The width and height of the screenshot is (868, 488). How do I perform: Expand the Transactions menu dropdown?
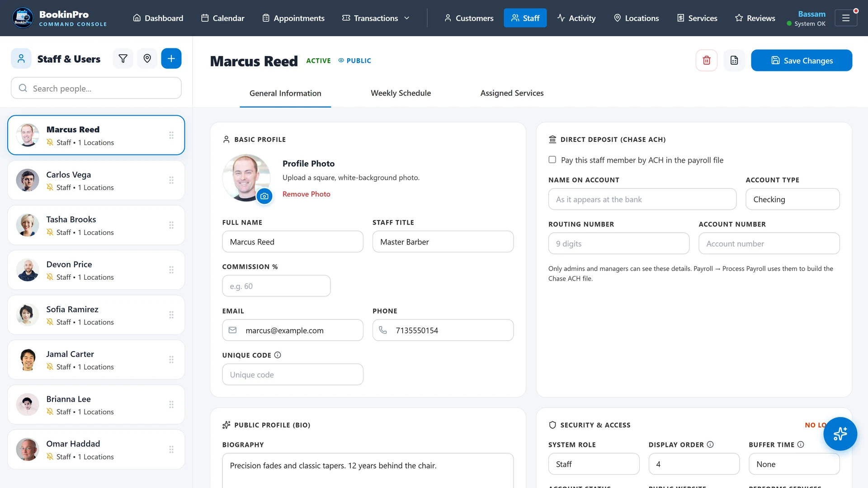click(x=376, y=18)
